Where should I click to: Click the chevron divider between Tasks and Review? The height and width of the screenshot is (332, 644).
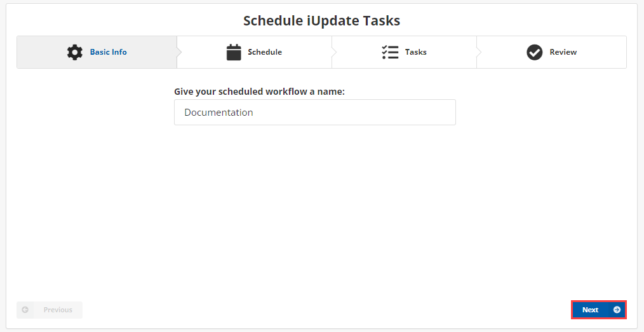pos(479,52)
